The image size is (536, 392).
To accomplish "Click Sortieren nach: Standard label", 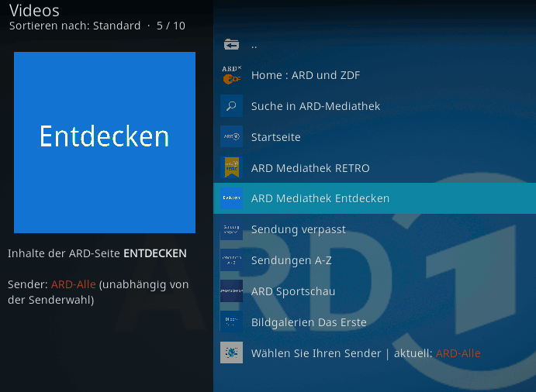I will pos(75,26).
